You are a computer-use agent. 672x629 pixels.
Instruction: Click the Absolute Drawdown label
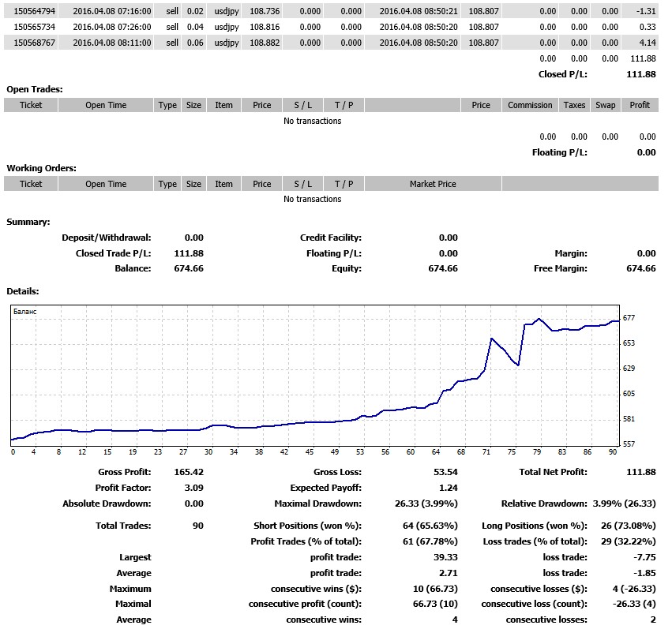[107, 504]
